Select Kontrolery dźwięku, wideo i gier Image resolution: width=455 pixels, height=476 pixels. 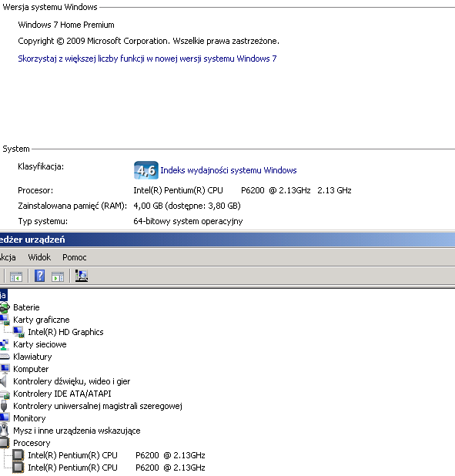pos(72,381)
